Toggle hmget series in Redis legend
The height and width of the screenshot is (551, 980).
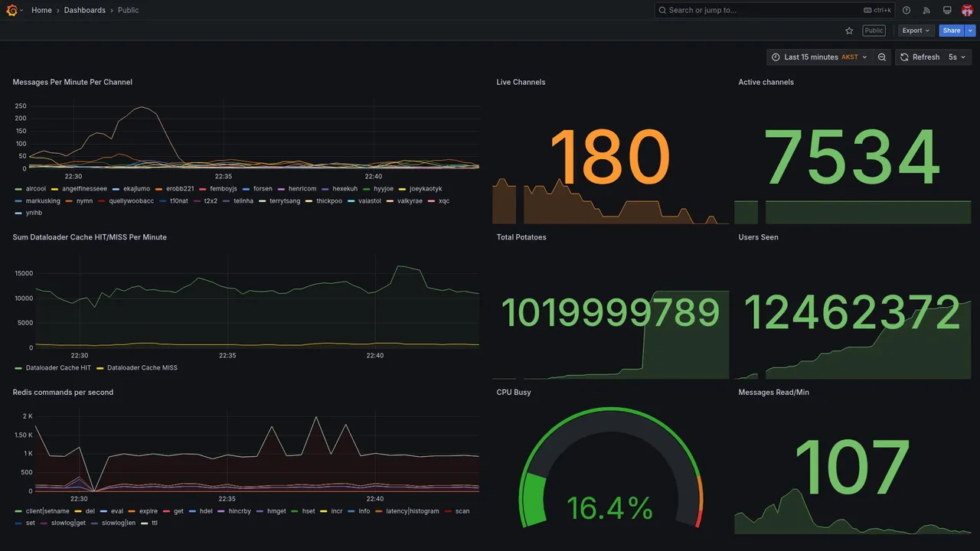coord(276,510)
